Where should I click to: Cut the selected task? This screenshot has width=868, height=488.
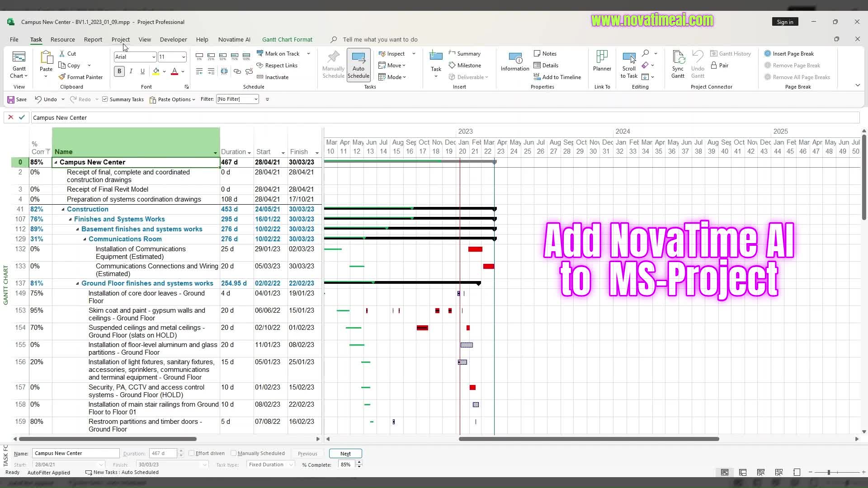coord(68,53)
